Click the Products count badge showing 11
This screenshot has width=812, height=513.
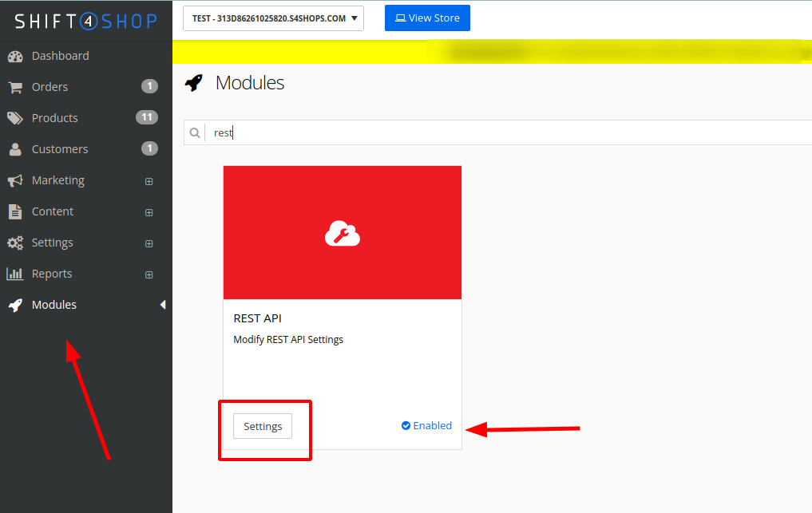pos(147,117)
